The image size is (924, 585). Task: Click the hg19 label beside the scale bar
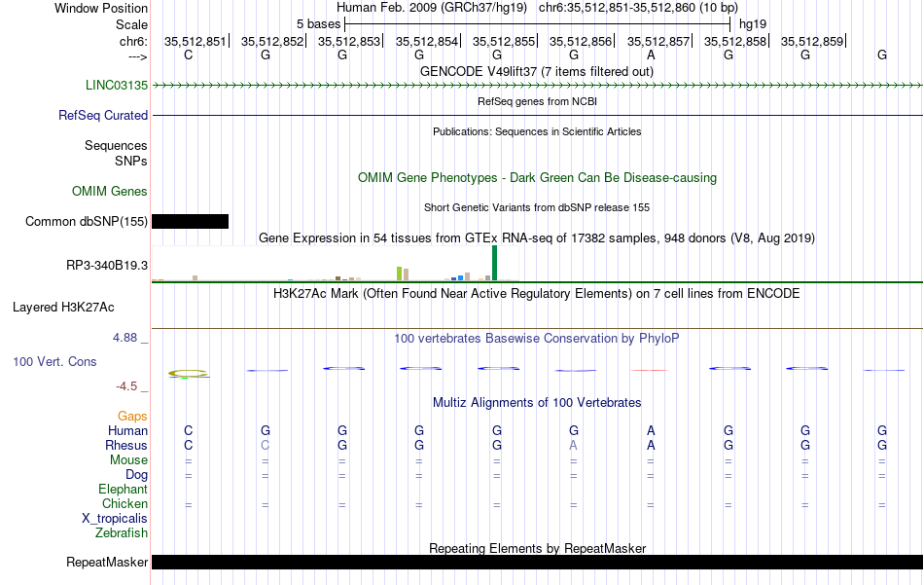coord(753,24)
